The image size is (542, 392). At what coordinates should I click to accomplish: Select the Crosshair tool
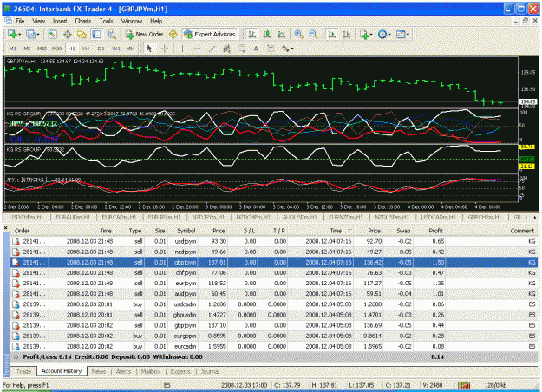click(x=165, y=49)
